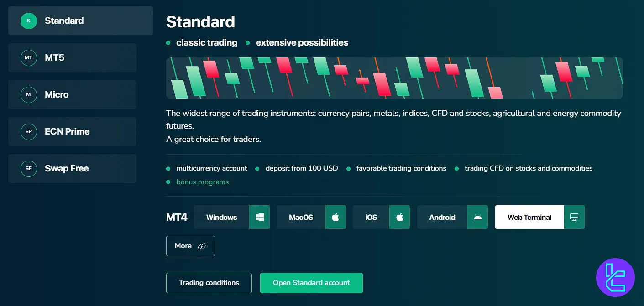Click the purple logo badge
Image resolution: width=644 pixels, height=306 pixels.
(x=615, y=277)
